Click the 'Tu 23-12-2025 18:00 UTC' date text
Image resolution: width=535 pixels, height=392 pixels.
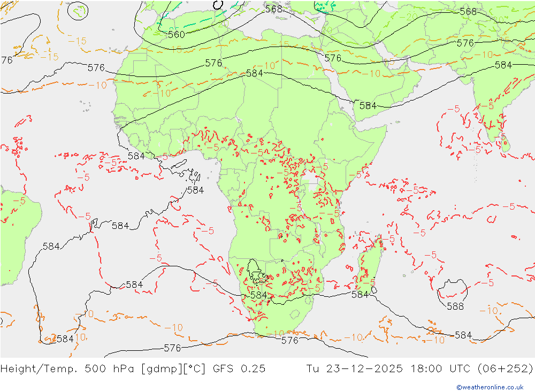(388, 369)
